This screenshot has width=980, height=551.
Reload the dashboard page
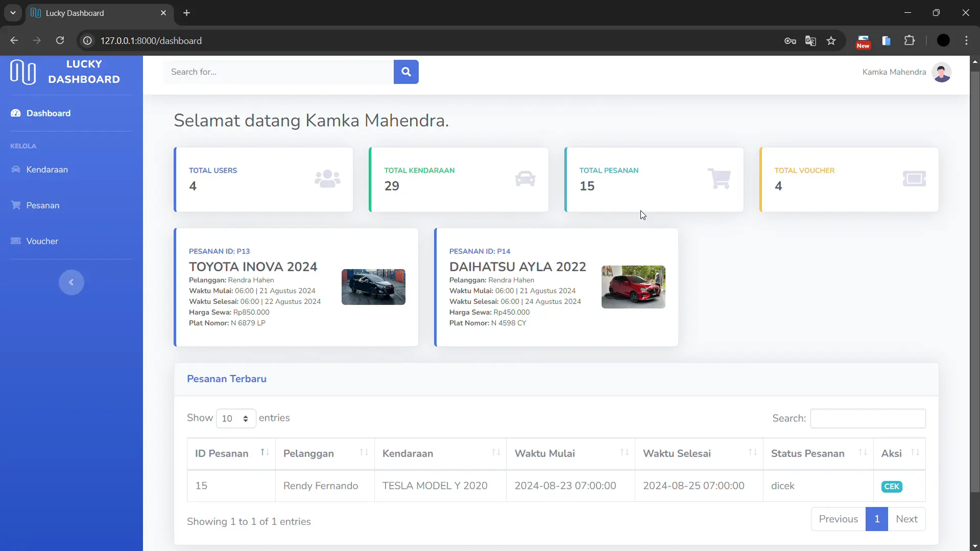[60, 41]
